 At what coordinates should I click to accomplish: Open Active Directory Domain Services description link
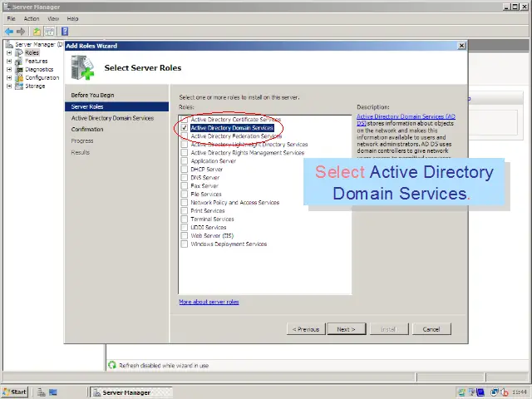406,120
